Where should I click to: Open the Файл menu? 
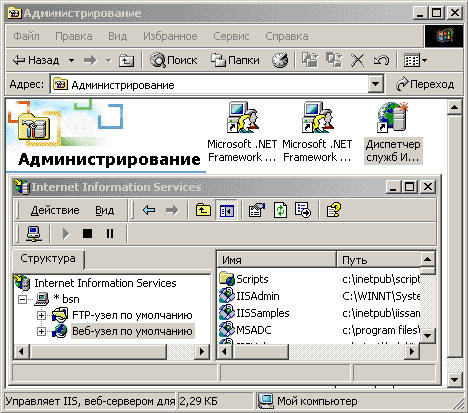[x=26, y=36]
